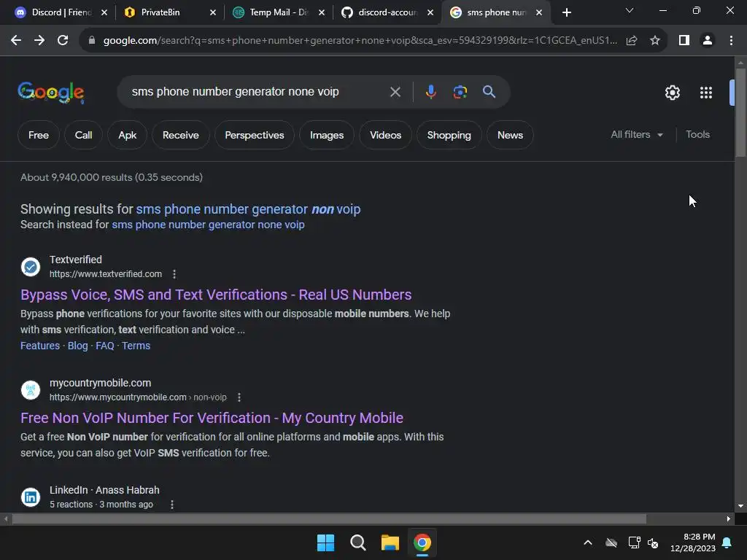Open the corrected 'non voip' search link
Screen dimensions: 747x560
(248, 209)
